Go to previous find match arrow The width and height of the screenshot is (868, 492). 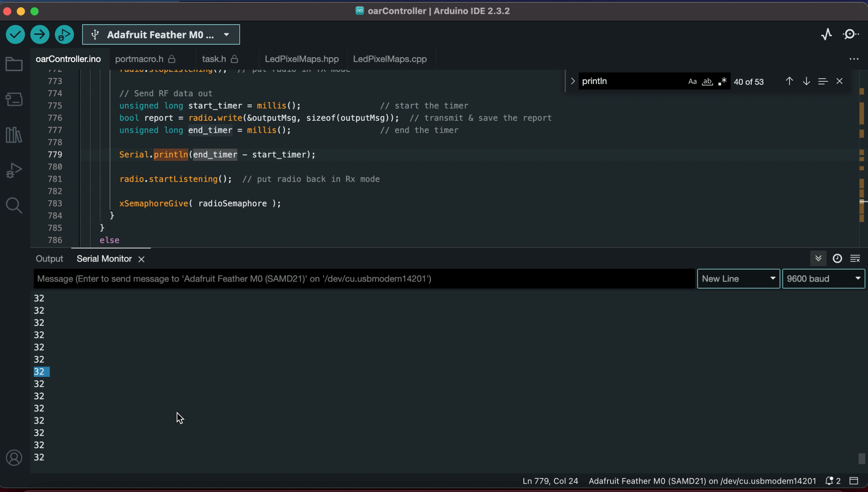coord(789,81)
